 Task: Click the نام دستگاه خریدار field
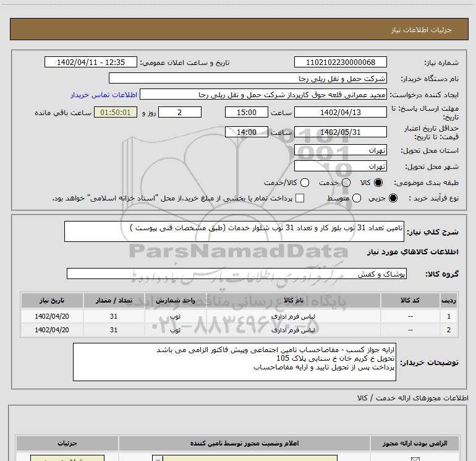coord(248,79)
